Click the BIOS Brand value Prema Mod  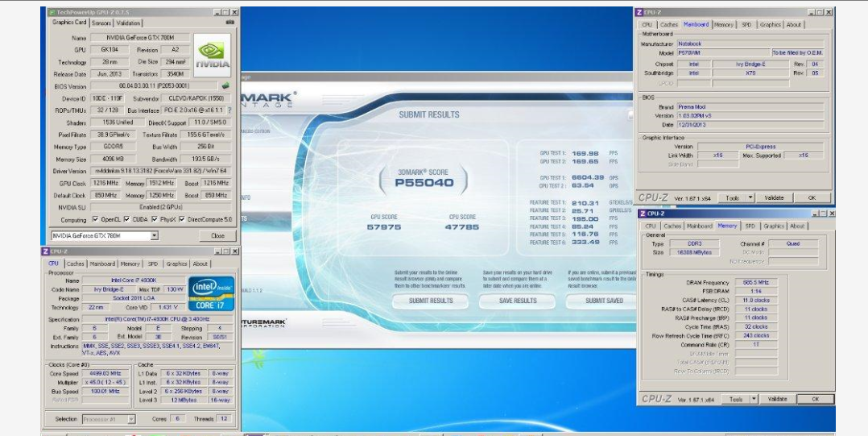click(x=750, y=107)
